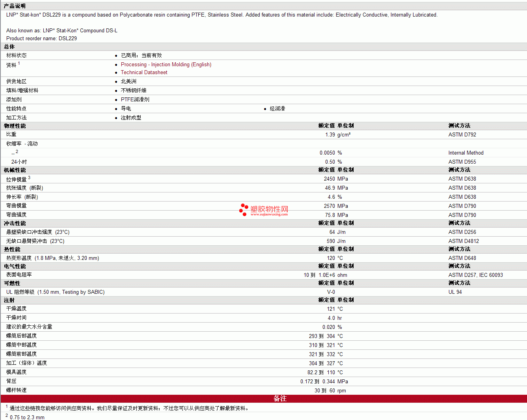Click the 经润滑 feature value
Image resolution: width=527 pixels, height=420 pixels.
(x=277, y=109)
